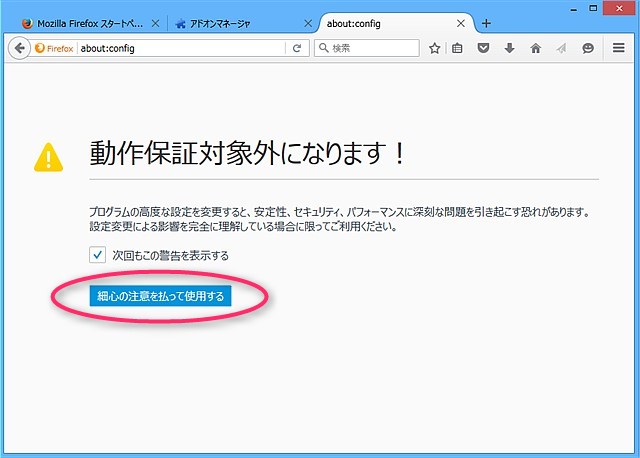Open the Pocket save icon
Screen dimensions: 640x458
pos(483,48)
